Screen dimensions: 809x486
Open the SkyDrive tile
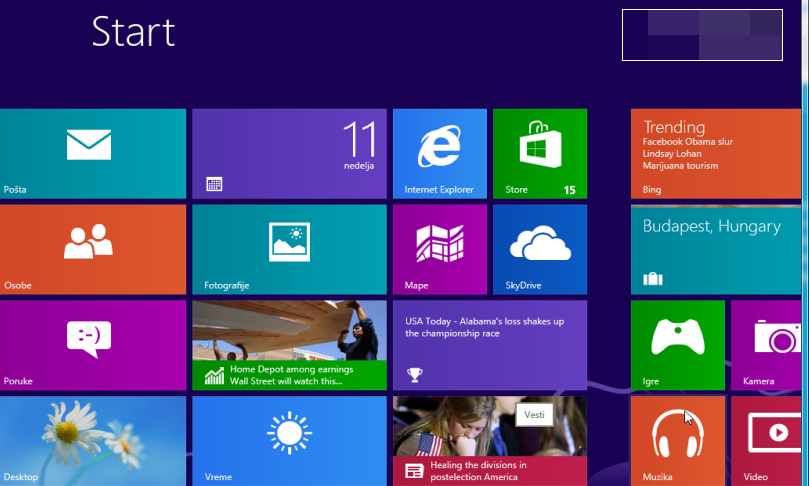tap(540, 249)
